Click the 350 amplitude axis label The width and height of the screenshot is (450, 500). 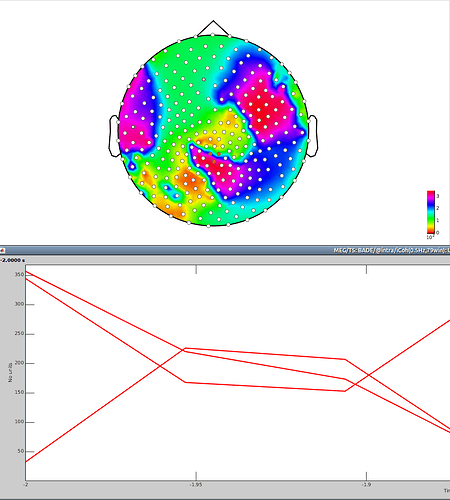point(19,275)
